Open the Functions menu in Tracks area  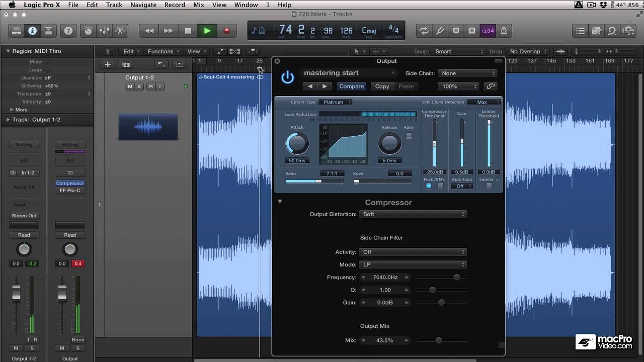(163, 51)
